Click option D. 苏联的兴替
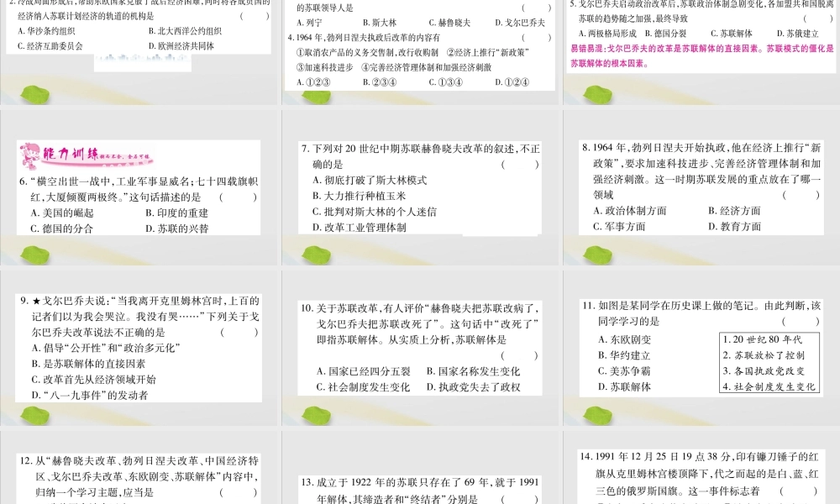 [176, 228]
